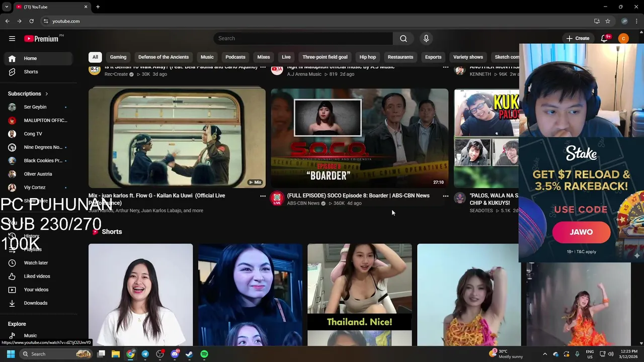The image size is (644, 362).
Task: Go to Home in sidebar
Action: [x=39, y=58]
